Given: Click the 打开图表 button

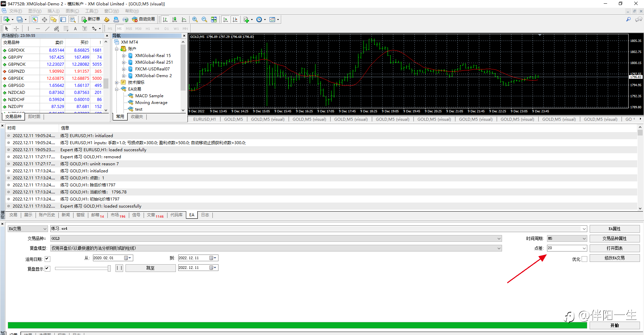Looking at the screenshot, I should tap(614, 248).
